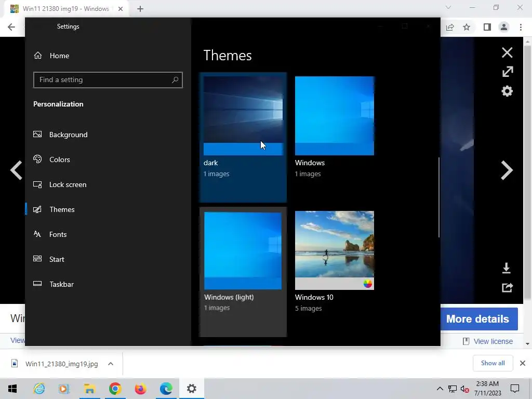This screenshot has height=399, width=532.
Task: Launch Internet Explorer from taskbar
Action: tap(39, 389)
